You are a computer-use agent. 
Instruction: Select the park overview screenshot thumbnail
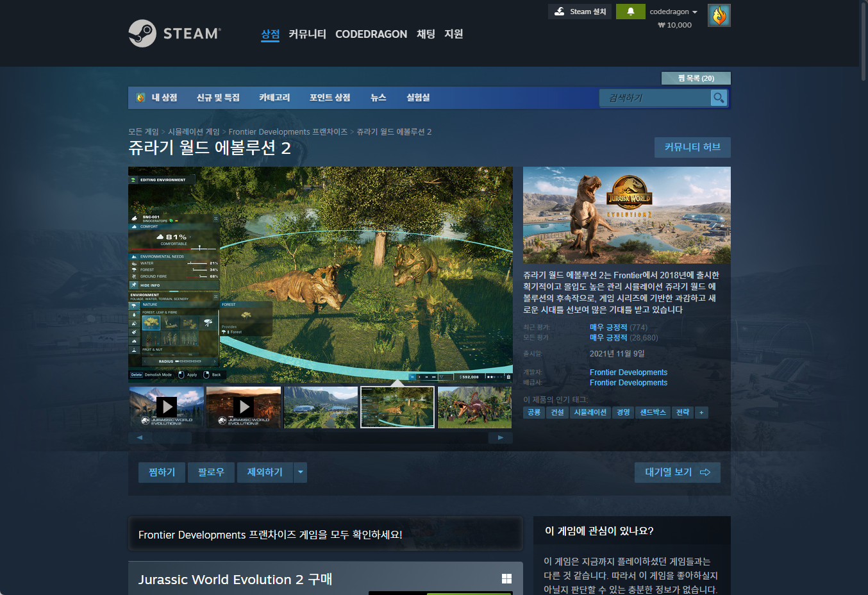pyautogui.click(x=321, y=406)
